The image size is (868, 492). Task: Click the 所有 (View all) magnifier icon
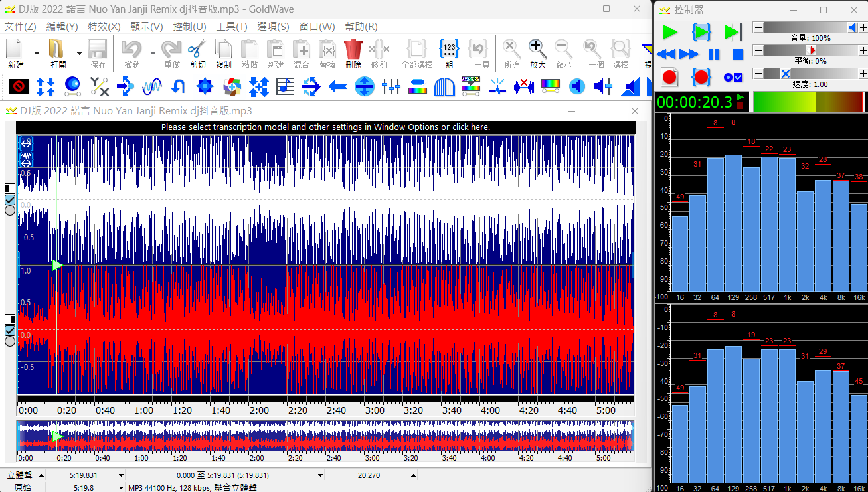coord(511,48)
